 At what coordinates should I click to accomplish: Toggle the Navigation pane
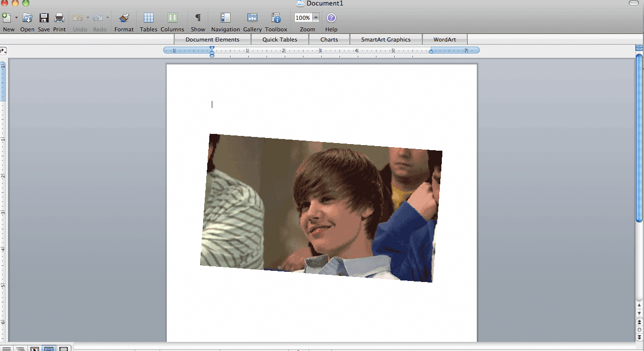pos(225,18)
